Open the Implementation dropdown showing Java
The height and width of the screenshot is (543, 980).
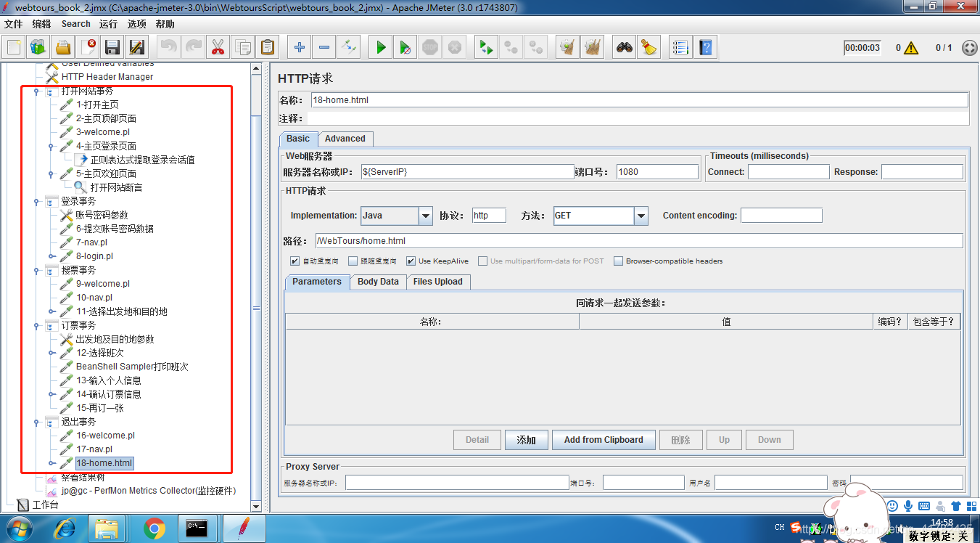426,216
